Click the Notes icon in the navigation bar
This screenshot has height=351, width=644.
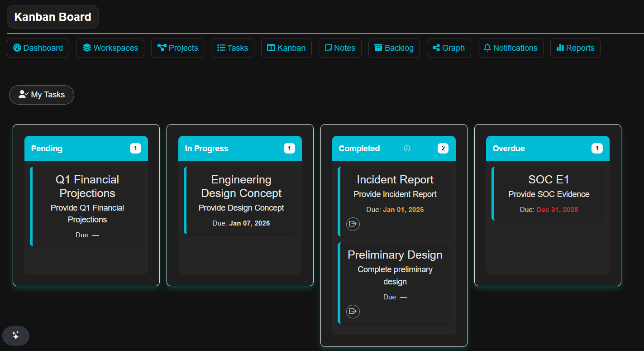pos(329,48)
